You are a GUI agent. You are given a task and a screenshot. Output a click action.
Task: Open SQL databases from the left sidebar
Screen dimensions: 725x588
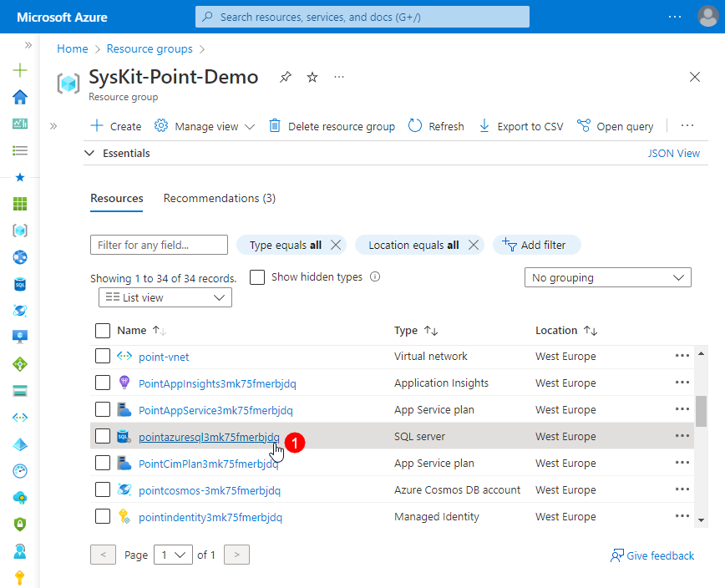tap(19, 284)
